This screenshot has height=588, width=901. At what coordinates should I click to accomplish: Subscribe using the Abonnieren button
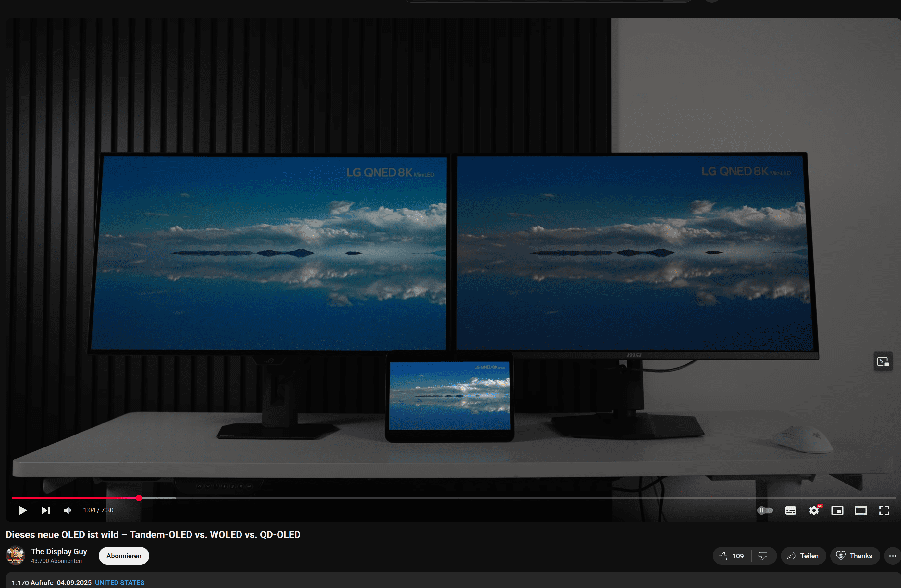(x=124, y=556)
